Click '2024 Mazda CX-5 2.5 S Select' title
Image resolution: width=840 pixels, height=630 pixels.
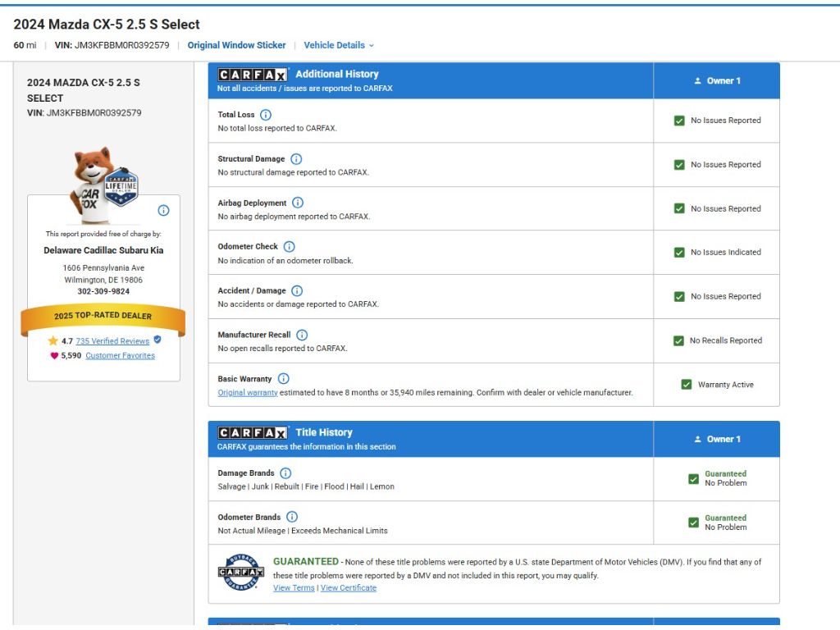[x=107, y=24]
